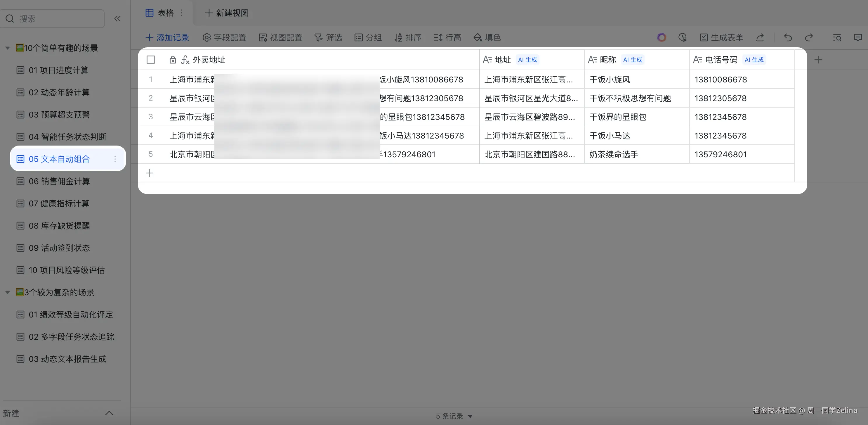Click the search field in sidebar
Image resolution: width=868 pixels, height=425 pixels.
52,18
